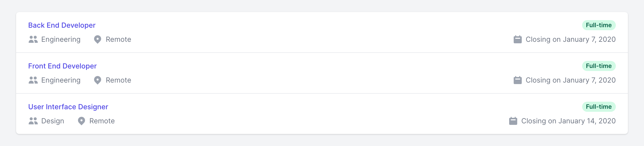Open the User Interface Designer job link

click(x=68, y=107)
